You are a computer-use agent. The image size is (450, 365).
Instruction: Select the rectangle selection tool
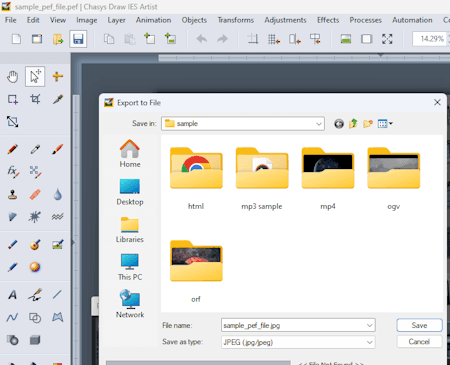click(x=13, y=99)
